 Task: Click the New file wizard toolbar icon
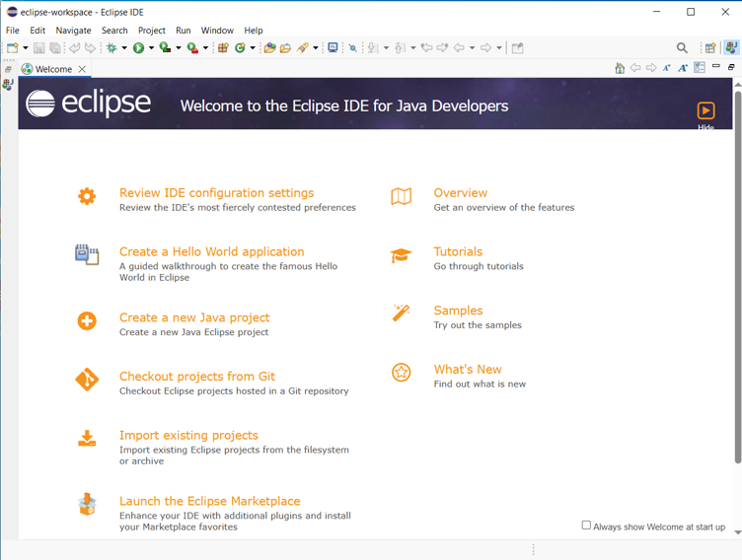click(x=13, y=47)
